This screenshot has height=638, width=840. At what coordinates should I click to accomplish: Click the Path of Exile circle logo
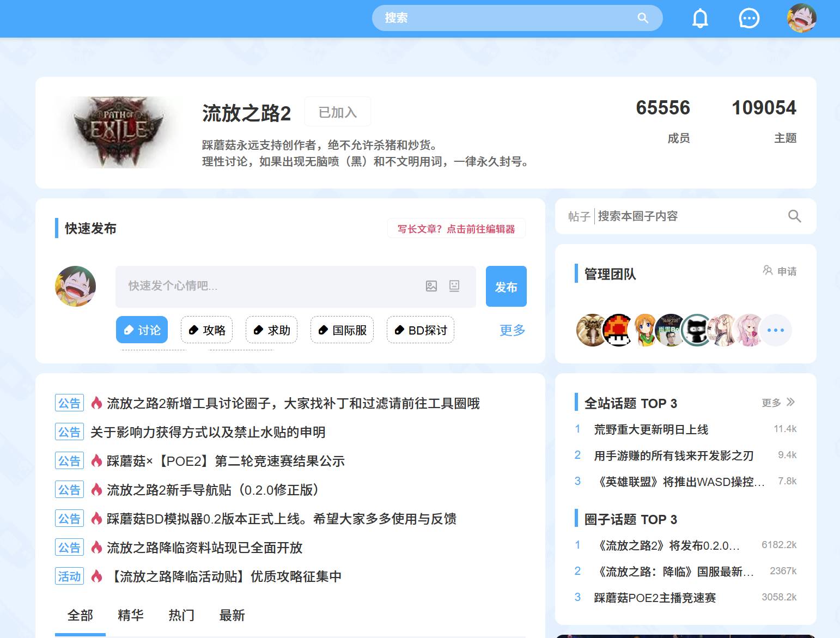119,132
